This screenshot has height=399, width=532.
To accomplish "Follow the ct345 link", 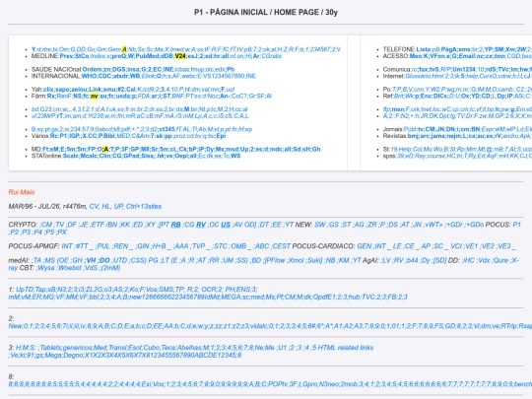I will [166, 129].
